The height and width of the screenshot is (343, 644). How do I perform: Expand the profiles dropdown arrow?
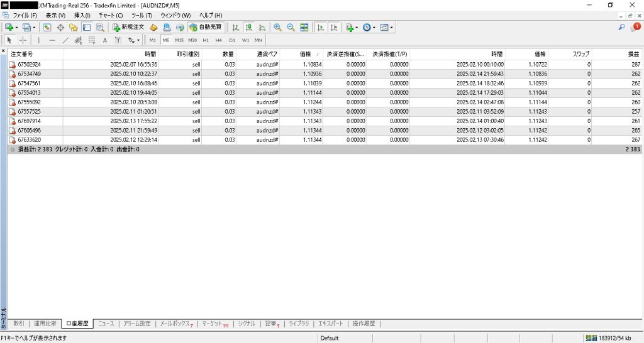tap(34, 28)
